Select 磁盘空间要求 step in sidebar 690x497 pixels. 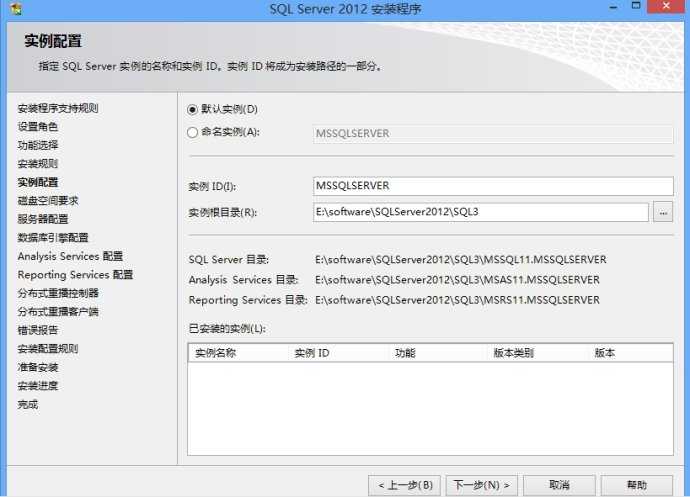(48, 201)
